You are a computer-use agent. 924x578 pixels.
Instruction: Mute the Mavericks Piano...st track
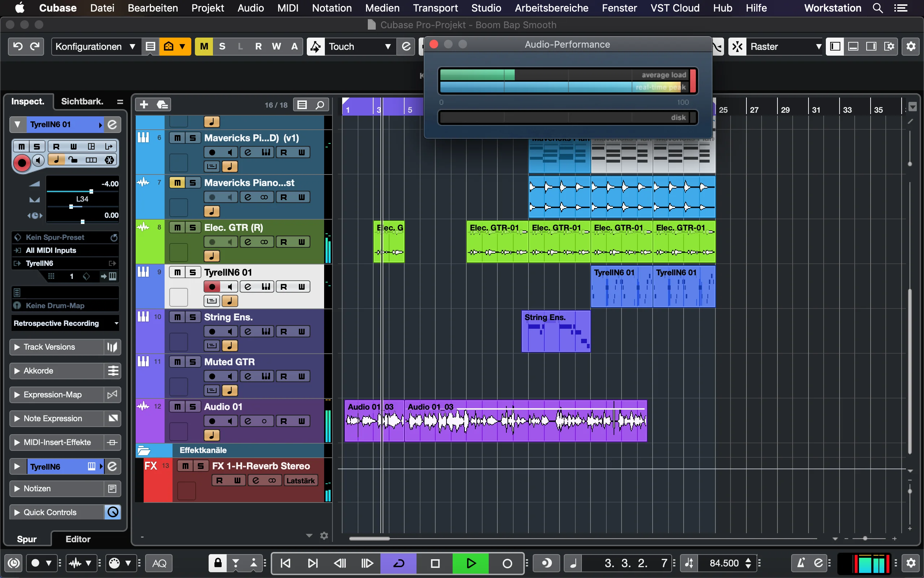(178, 183)
